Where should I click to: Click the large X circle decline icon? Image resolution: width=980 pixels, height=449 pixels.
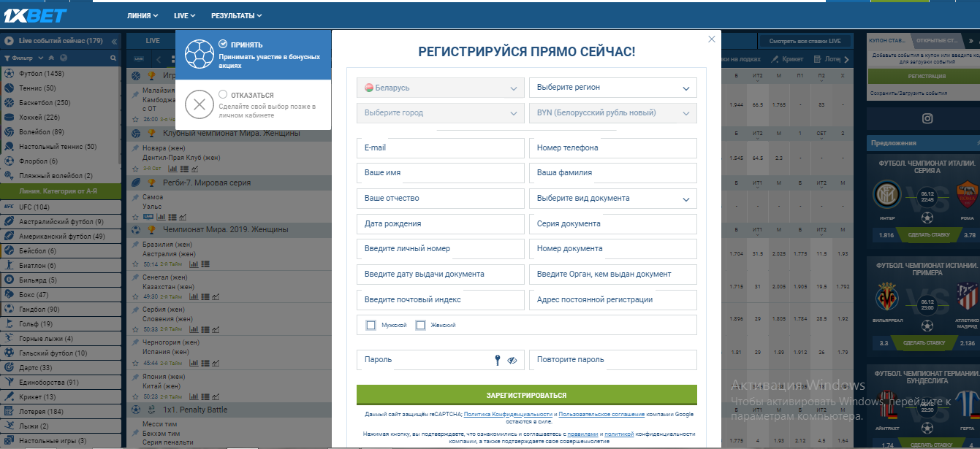(x=198, y=105)
